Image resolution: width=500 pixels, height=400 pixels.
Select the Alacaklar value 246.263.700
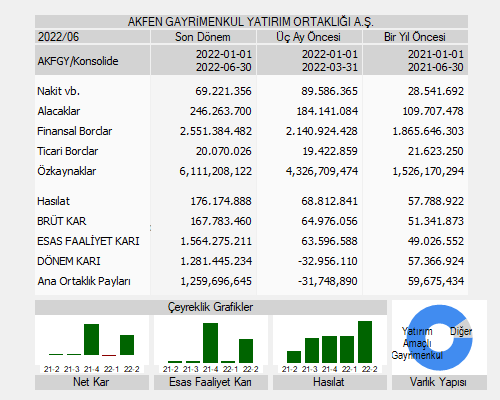click(x=221, y=111)
